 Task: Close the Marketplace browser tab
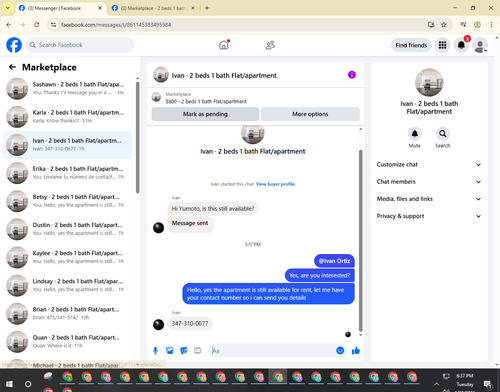pos(193,8)
